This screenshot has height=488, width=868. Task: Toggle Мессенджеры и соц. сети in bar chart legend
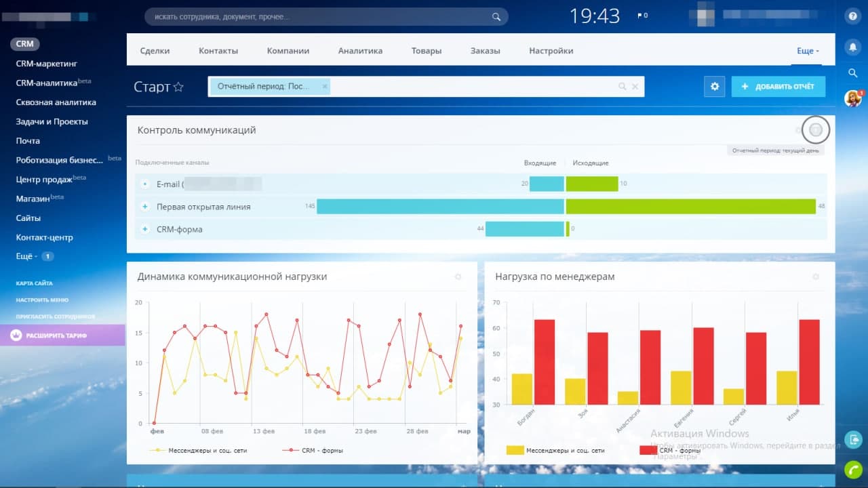coord(556,450)
